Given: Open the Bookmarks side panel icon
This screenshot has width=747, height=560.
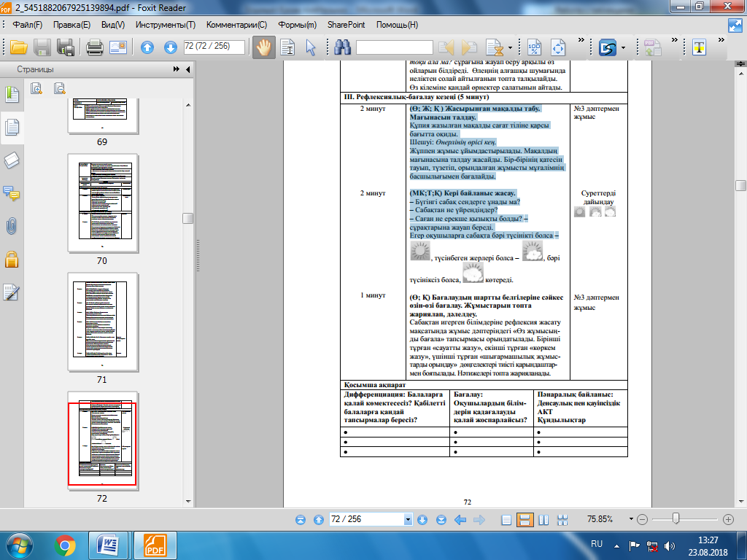Looking at the screenshot, I should pos(12,94).
